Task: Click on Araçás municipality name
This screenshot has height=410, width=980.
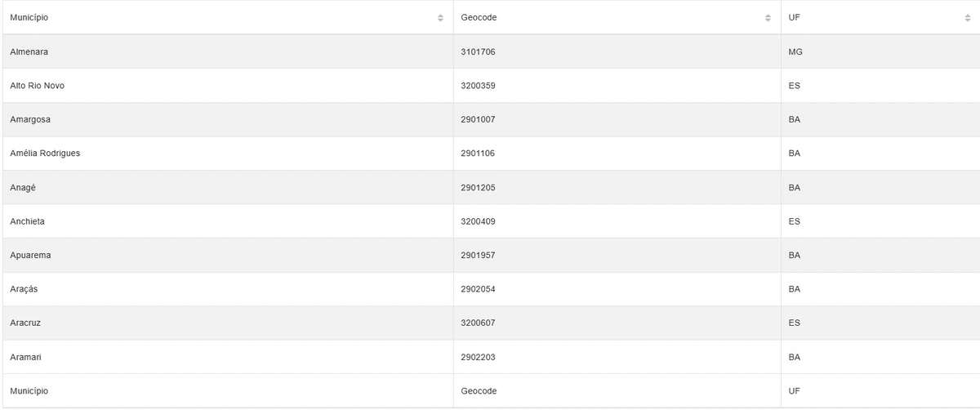Action: [x=24, y=289]
